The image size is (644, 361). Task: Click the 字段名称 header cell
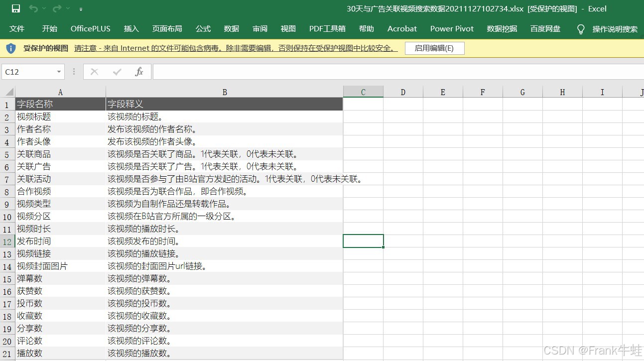point(60,104)
